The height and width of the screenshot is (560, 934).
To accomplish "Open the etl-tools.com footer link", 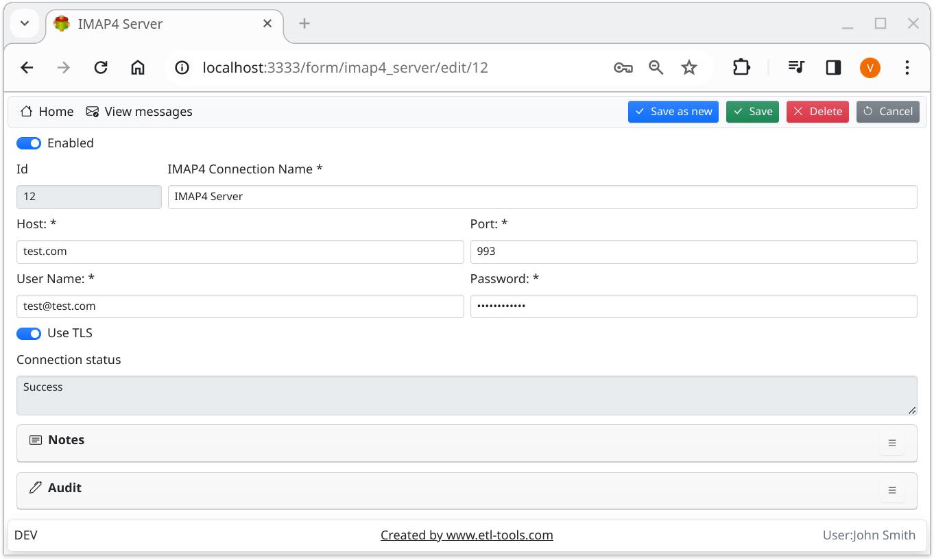I will (x=466, y=535).
